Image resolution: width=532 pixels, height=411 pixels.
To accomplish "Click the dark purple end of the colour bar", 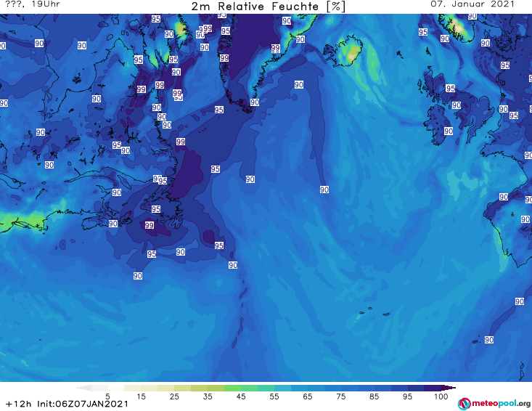I will pyautogui.click(x=448, y=388).
